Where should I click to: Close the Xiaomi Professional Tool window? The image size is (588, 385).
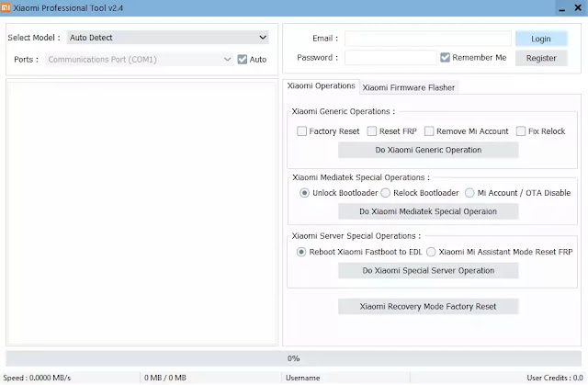[578, 7]
